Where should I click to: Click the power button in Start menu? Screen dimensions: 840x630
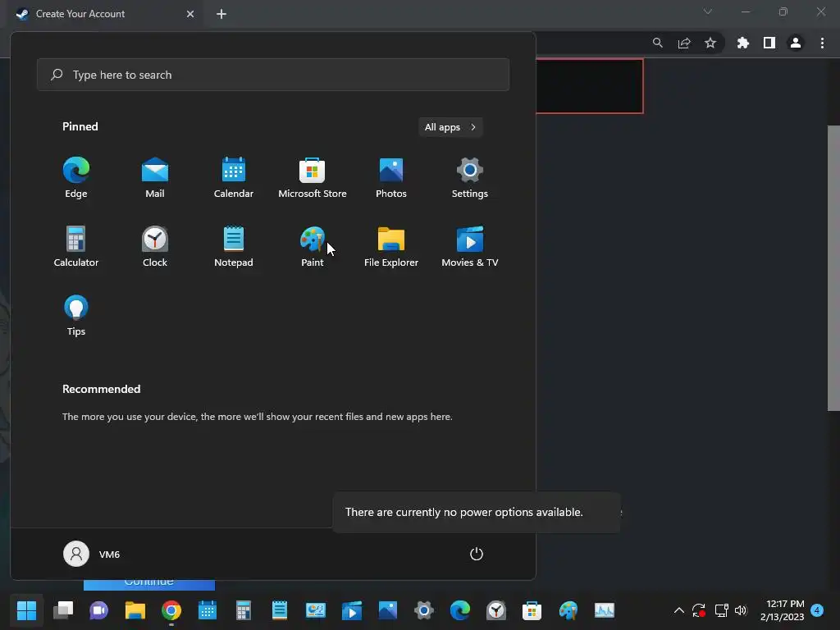477,554
